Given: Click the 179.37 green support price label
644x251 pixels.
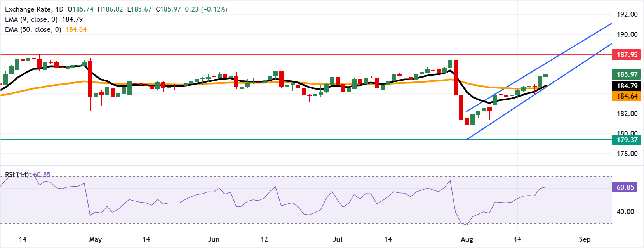Looking at the screenshot, I should (x=626, y=140).
